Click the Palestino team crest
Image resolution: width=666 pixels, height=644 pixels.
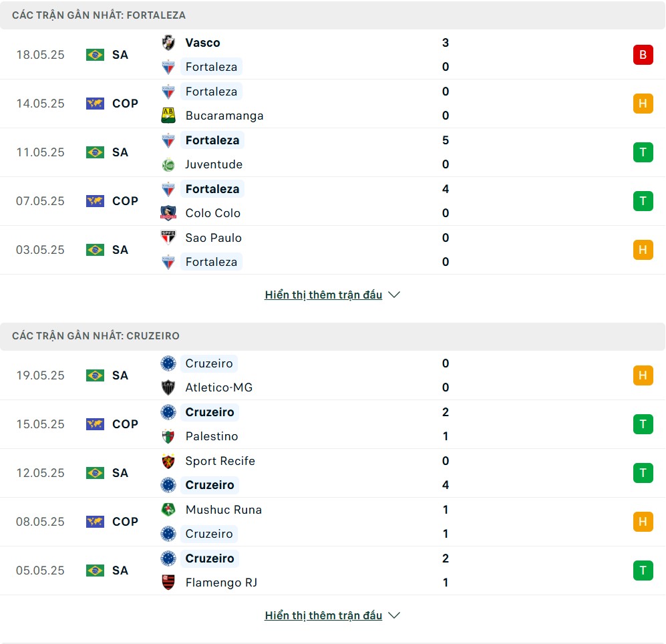click(168, 436)
